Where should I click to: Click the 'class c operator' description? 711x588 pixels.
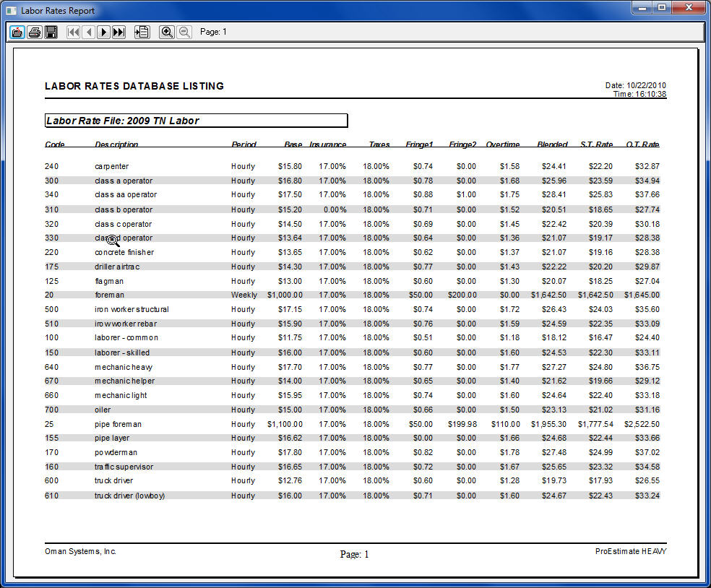click(124, 224)
